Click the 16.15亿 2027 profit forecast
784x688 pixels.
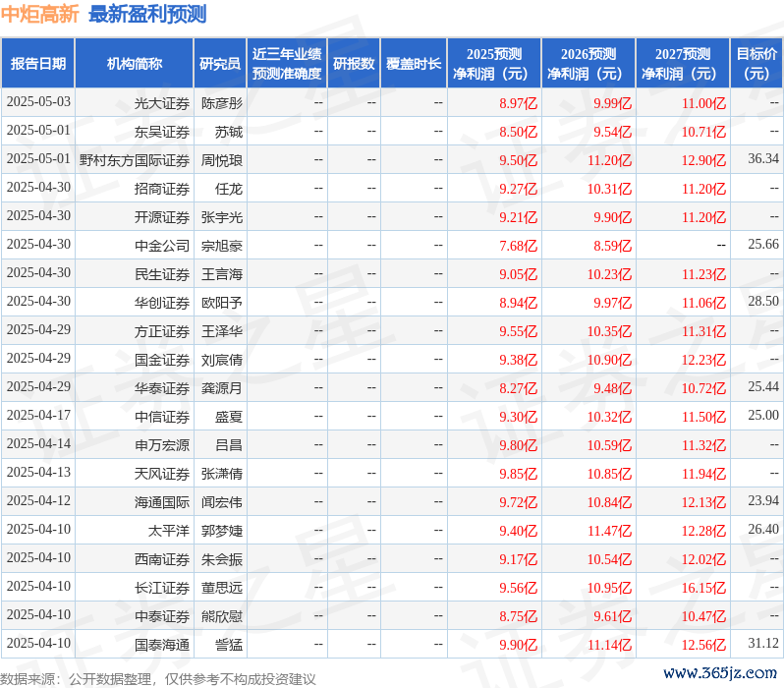click(x=703, y=588)
